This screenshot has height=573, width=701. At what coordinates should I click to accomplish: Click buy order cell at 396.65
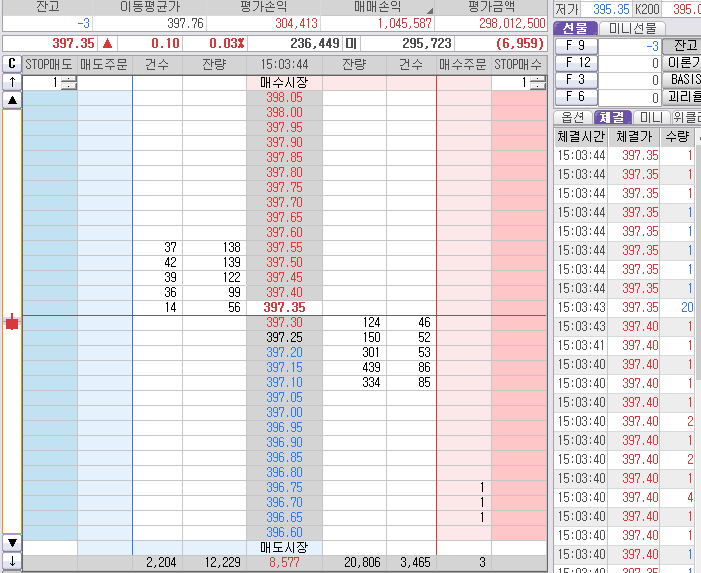click(464, 518)
